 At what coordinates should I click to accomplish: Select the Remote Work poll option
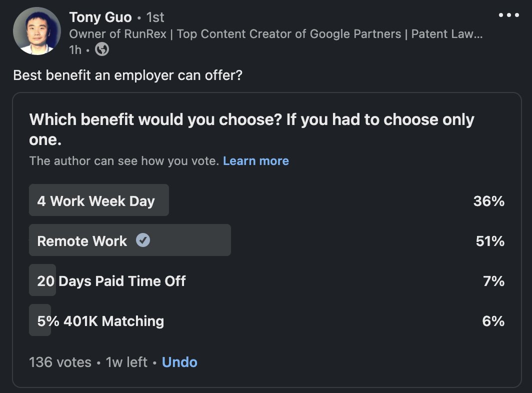coord(82,241)
